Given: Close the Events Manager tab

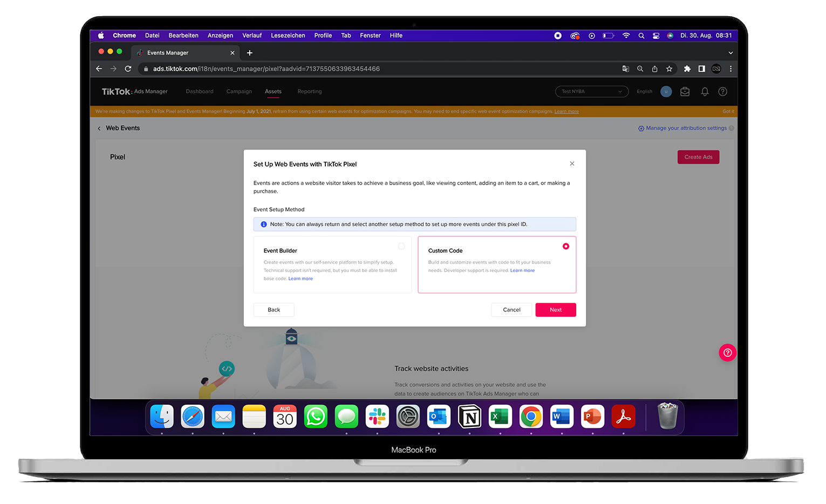Looking at the screenshot, I should (233, 53).
